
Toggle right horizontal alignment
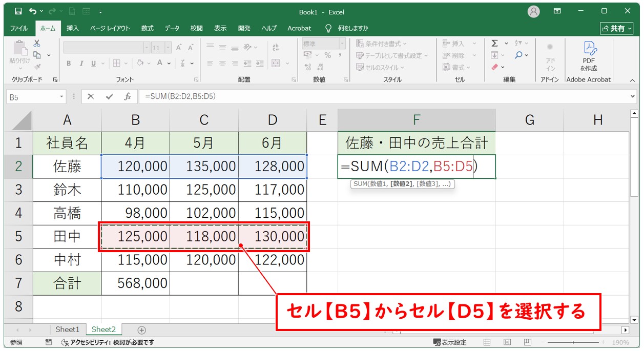click(x=235, y=63)
